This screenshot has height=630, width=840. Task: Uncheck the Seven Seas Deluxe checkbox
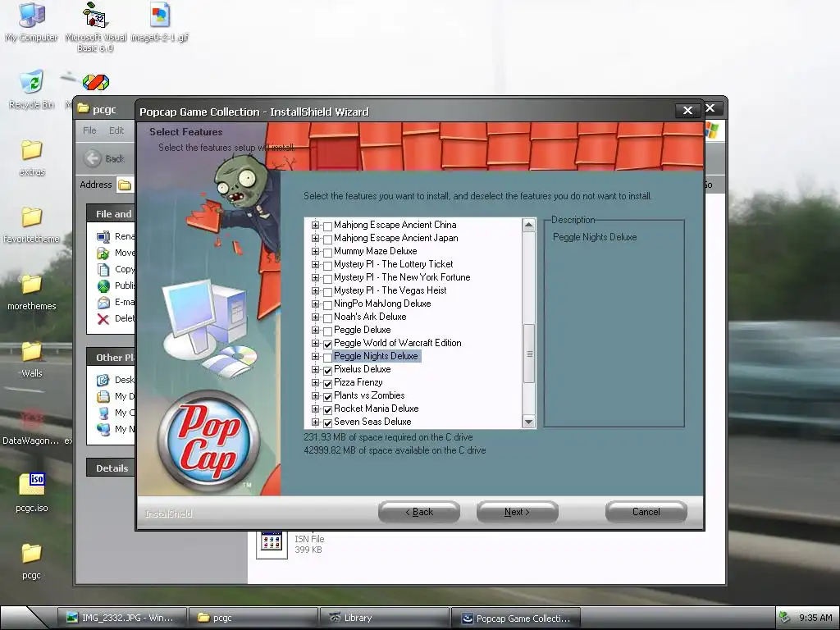[328, 422]
